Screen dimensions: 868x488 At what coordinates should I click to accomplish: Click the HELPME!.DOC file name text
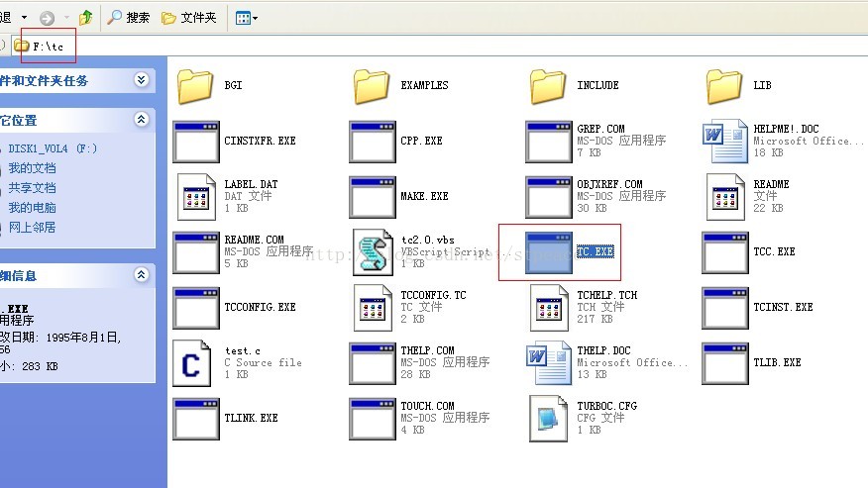point(786,129)
